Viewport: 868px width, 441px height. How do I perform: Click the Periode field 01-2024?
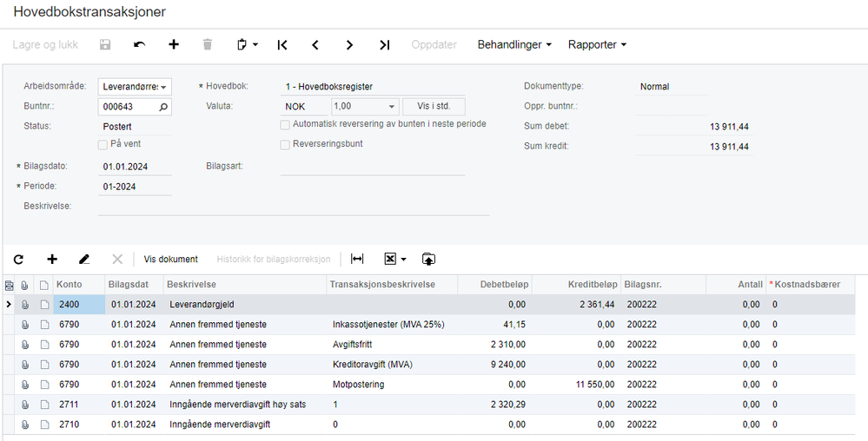pyautogui.click(x=135, y=187)
